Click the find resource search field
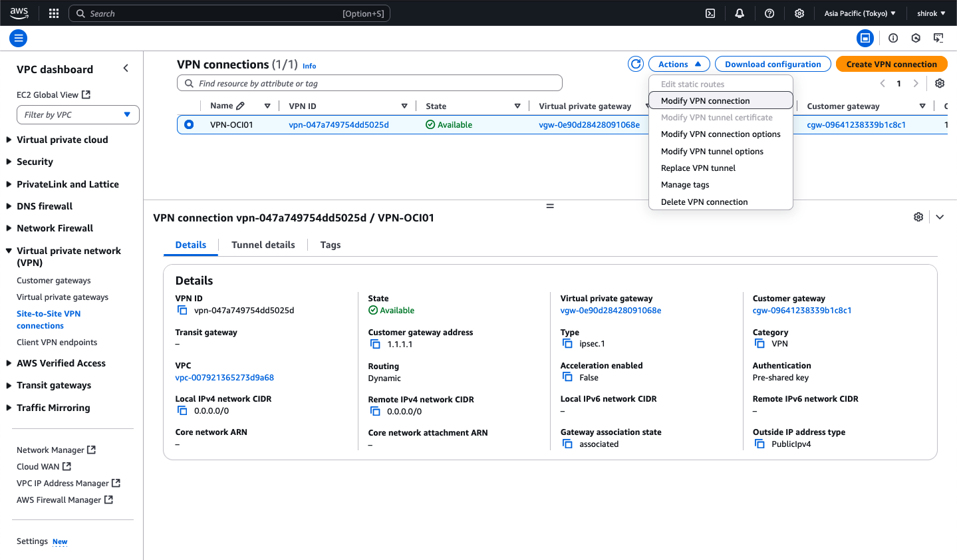This screenshot has height=560, width=957. 369,82
